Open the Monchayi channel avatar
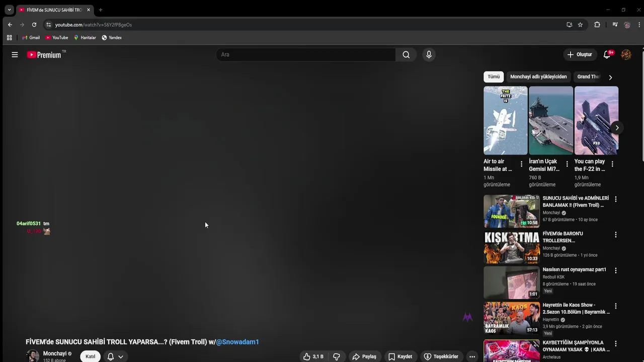This screenshot has height=362, width=644. click(x=33, y=356)
